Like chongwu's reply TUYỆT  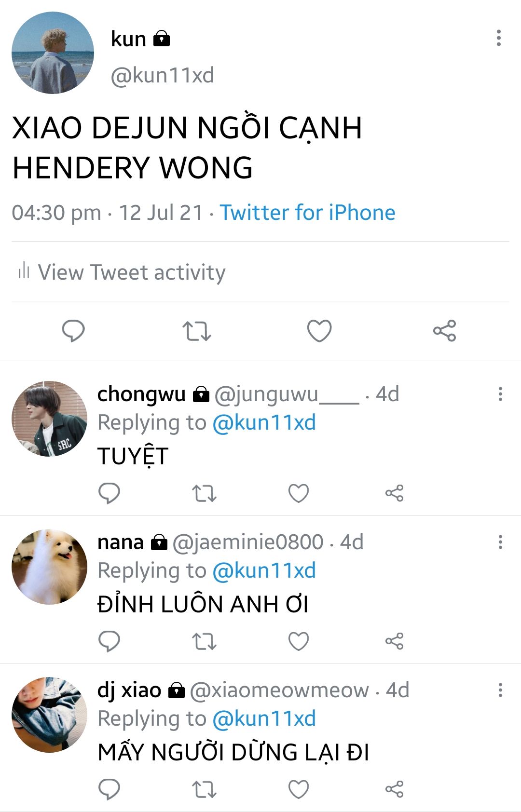tap(299, 493)
